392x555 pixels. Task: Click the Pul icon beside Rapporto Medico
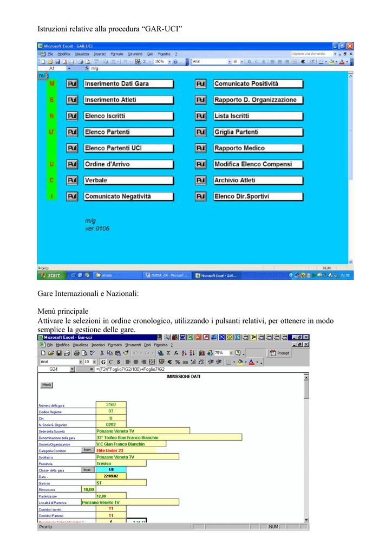coord(201,149)
